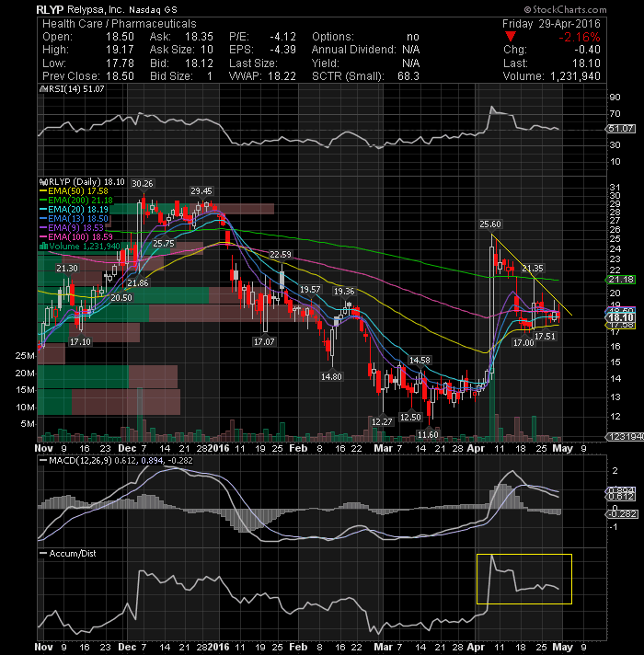Click the Ask price 18.35

click(x=200, y=37)
